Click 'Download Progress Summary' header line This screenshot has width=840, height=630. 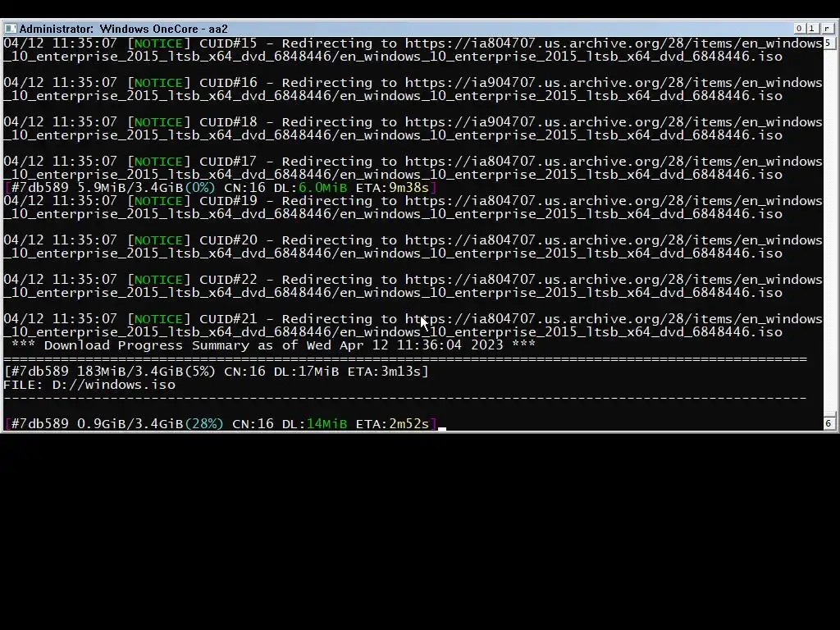[273, 345]
